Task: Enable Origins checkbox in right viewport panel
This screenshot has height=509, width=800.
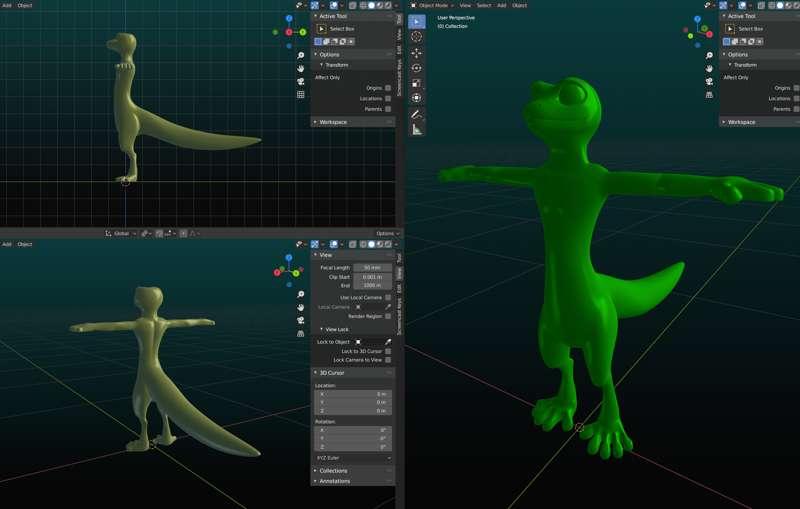Action: click(796, 88)
